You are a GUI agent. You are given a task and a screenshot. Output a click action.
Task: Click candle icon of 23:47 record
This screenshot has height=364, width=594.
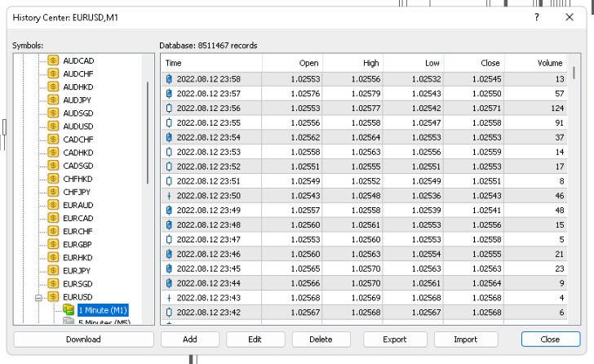coord(169,240)
